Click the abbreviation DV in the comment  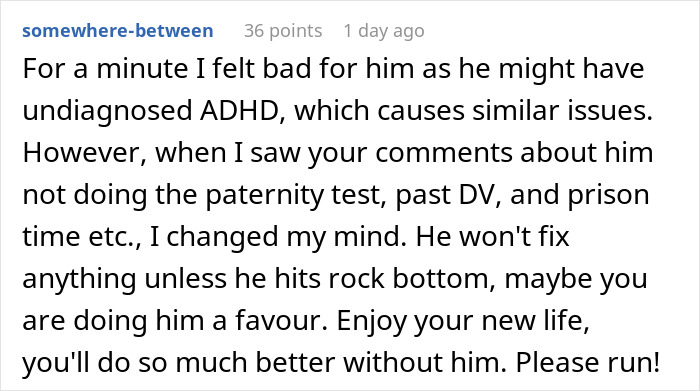[x=484, y=194]
